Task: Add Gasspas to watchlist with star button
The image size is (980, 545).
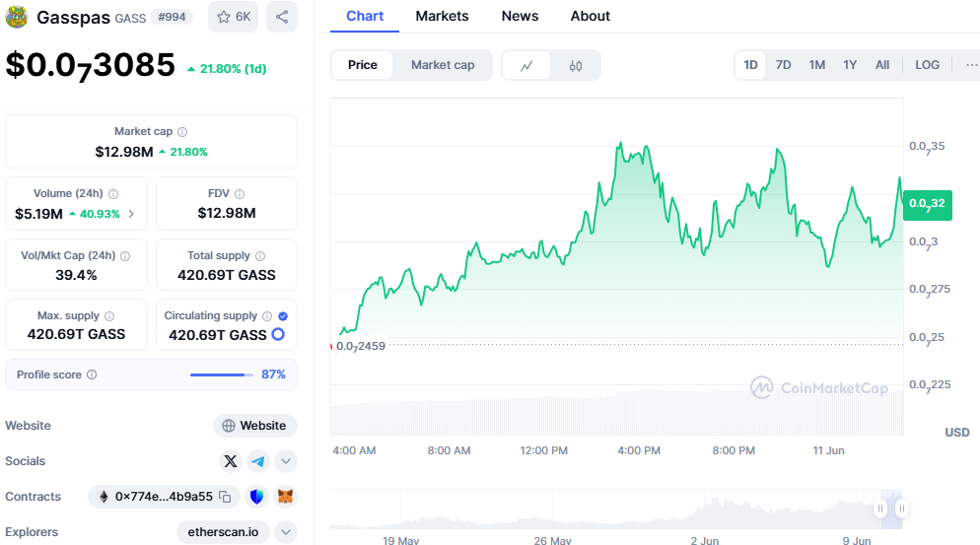Action: click(233, 17)
